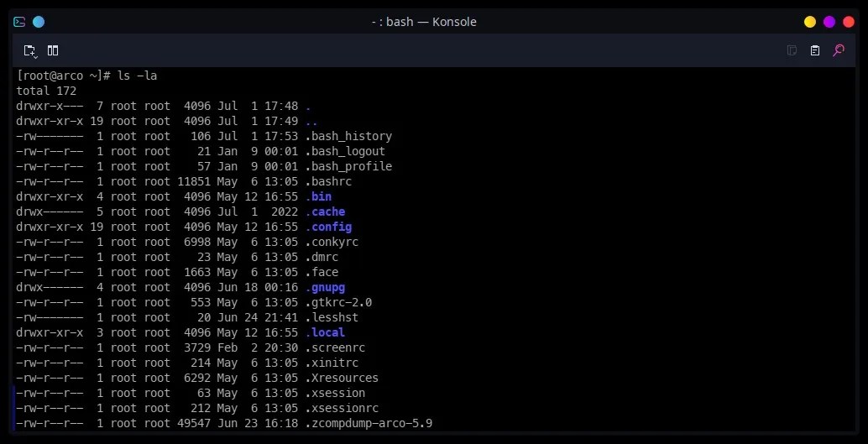
Task: Select the .bash_history file name
Action: coord(348,136)
